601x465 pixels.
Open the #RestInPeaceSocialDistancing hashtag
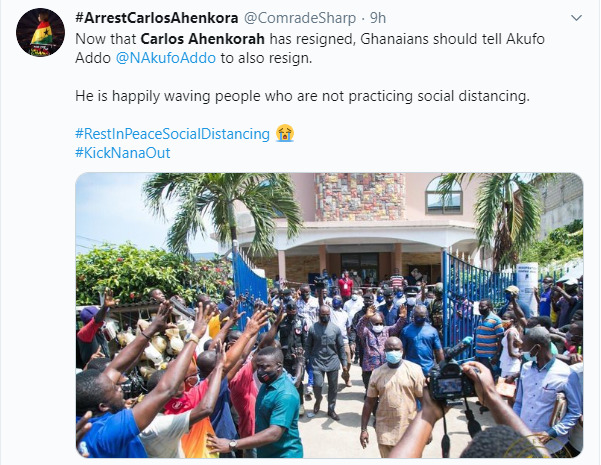click(x=172, y=134)
